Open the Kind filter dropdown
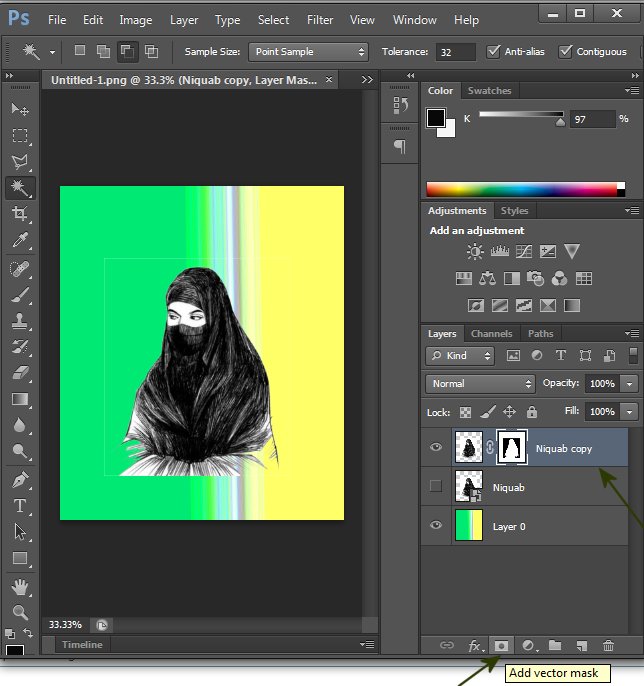644x686 pixels. (460, 356)
